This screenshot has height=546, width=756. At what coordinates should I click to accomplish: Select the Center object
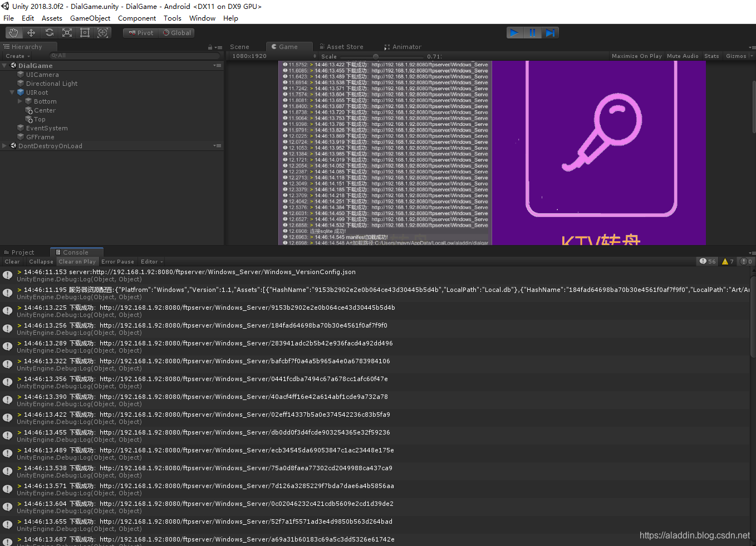(x=45, y=110)
